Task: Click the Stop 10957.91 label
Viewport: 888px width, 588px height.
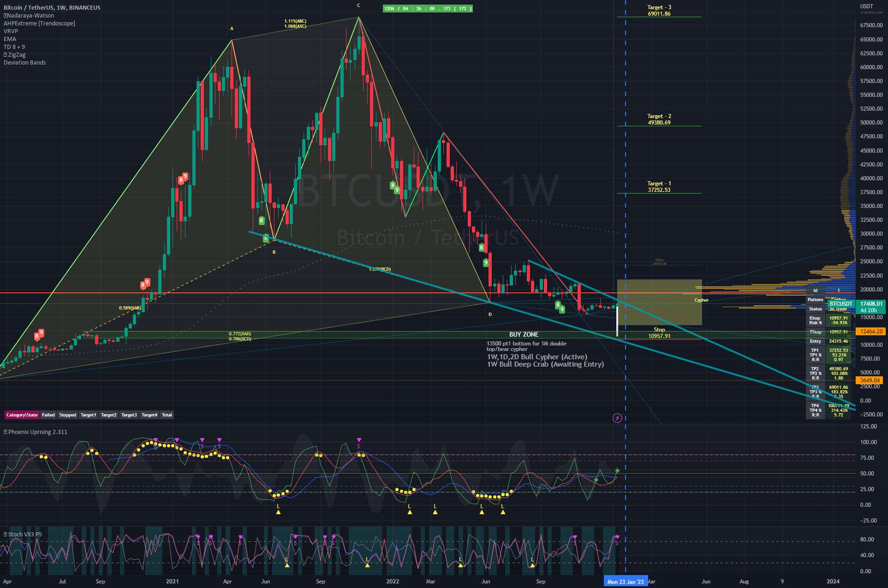Action: click(659, 333)
